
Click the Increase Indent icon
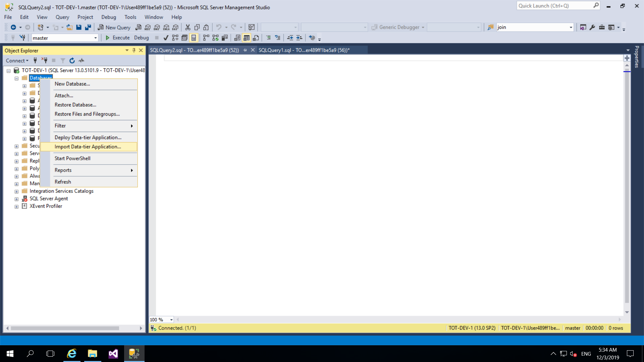(299, 38)
